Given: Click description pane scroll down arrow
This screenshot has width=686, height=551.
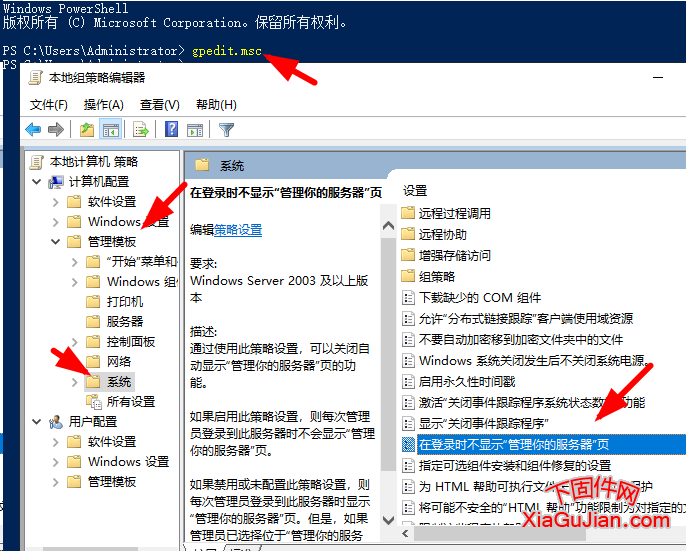Looking at the screenshot, I should pyautogui.click(x=388, y=520).
